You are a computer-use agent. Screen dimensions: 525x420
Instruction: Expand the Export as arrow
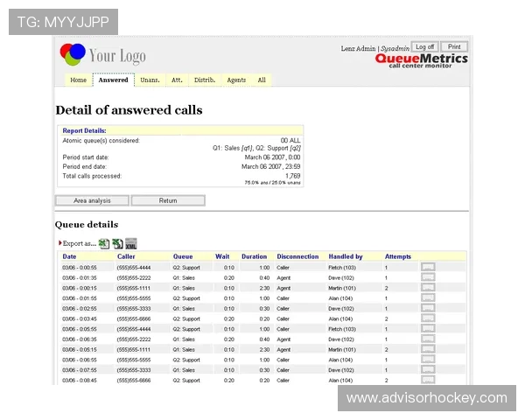60,243
